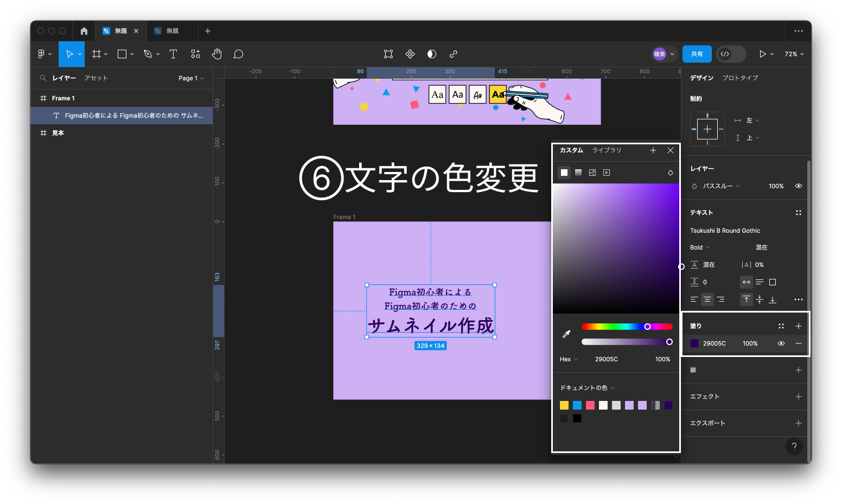Switch to the Prototype tab
The width and height of the screenshot is (842, 504).
pos(740,78)
